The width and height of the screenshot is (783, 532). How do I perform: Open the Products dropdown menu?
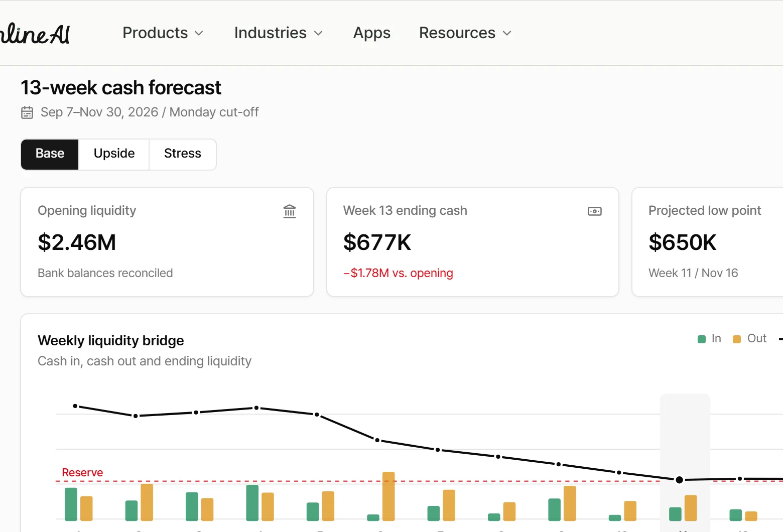(163, 33)
